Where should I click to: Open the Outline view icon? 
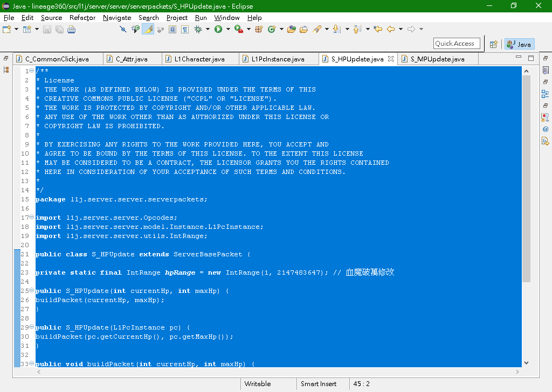pyautogui.click(x=546, y=94)
